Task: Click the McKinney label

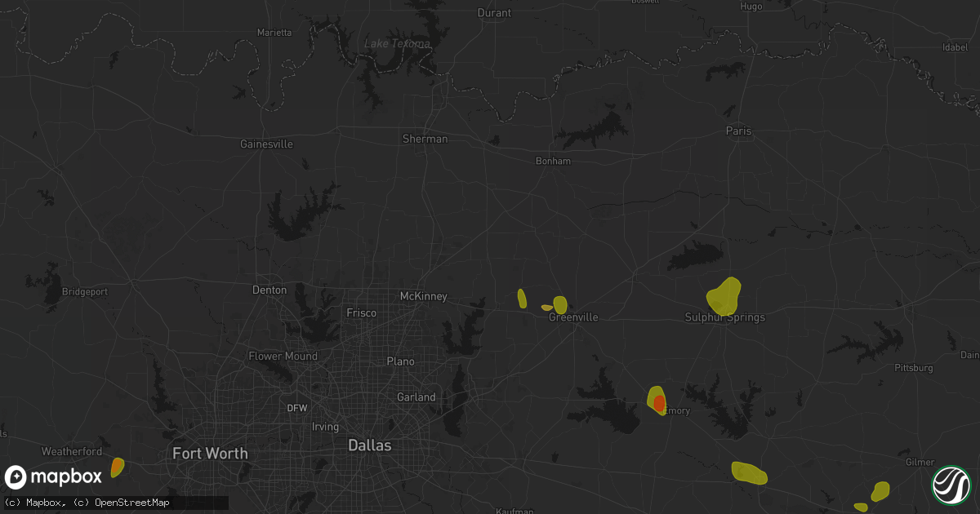Action: pos(423,296)
